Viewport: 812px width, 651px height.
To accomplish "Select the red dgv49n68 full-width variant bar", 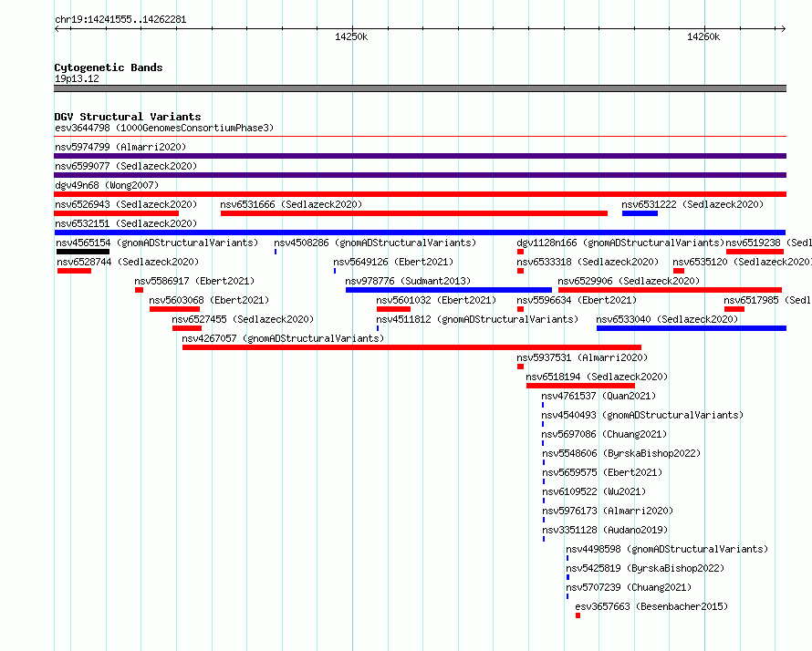I will click(x=420, y=194).
